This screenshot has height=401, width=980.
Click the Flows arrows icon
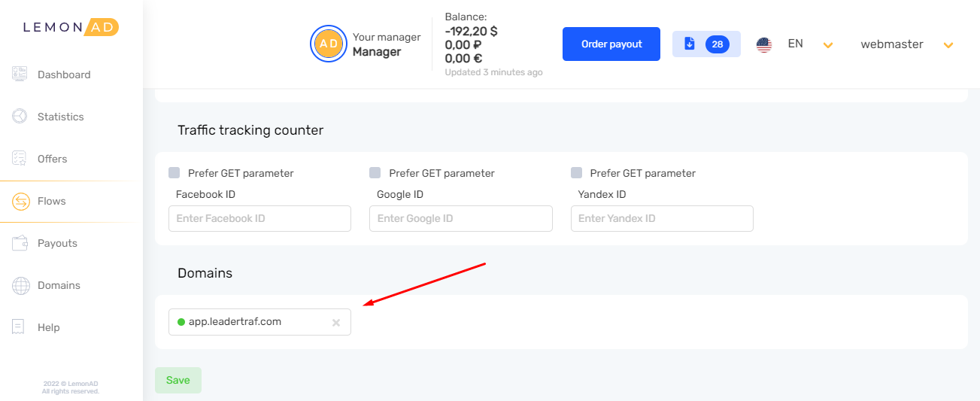pyautogui.click(x=20, y=201)
